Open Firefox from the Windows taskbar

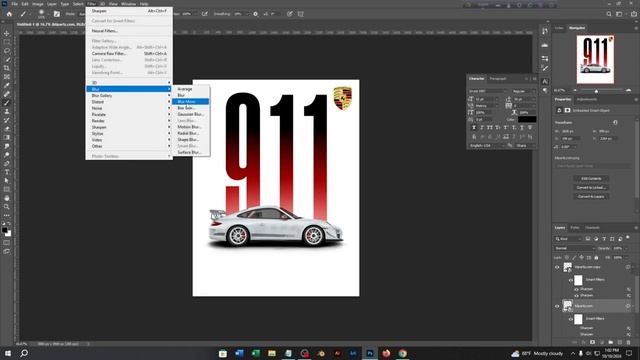tap(386, 353)
